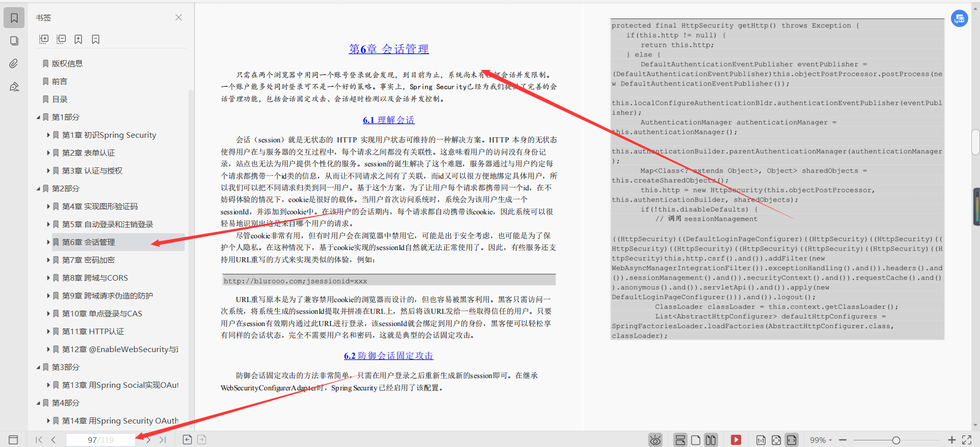Click the collapse all bookmarks icon
980x447 pixels.
pyautogui.click(x=61, y=39)
